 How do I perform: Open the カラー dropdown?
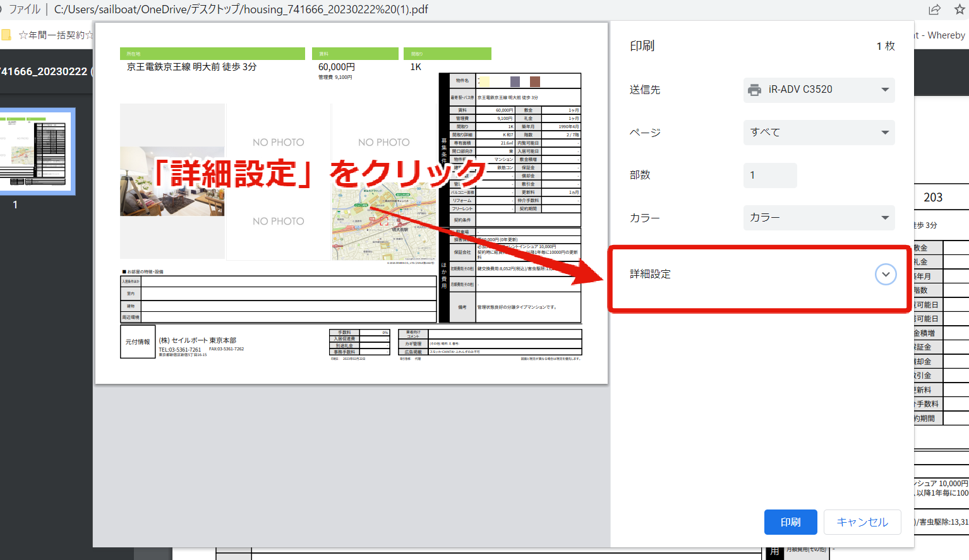[x=819, y=218]
